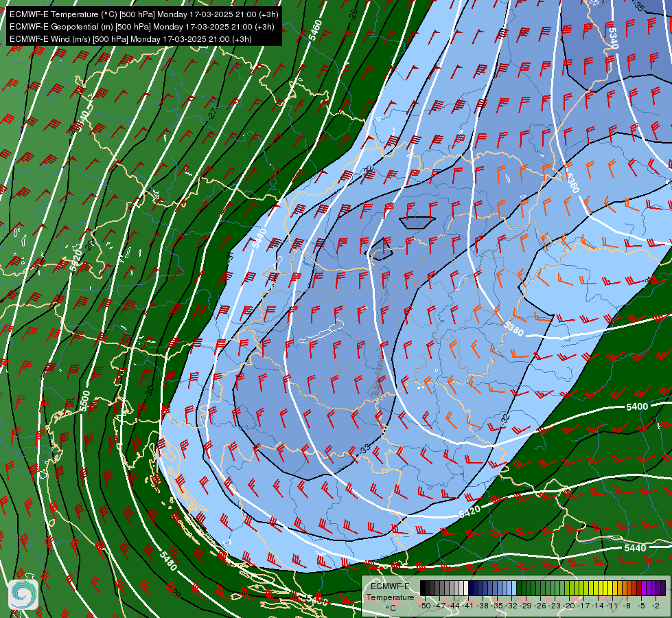Screen dimensions: 672x618
Task: Click the 5340 geopotential label at top right
Action: pyautogui.click(x=613, y=38)
